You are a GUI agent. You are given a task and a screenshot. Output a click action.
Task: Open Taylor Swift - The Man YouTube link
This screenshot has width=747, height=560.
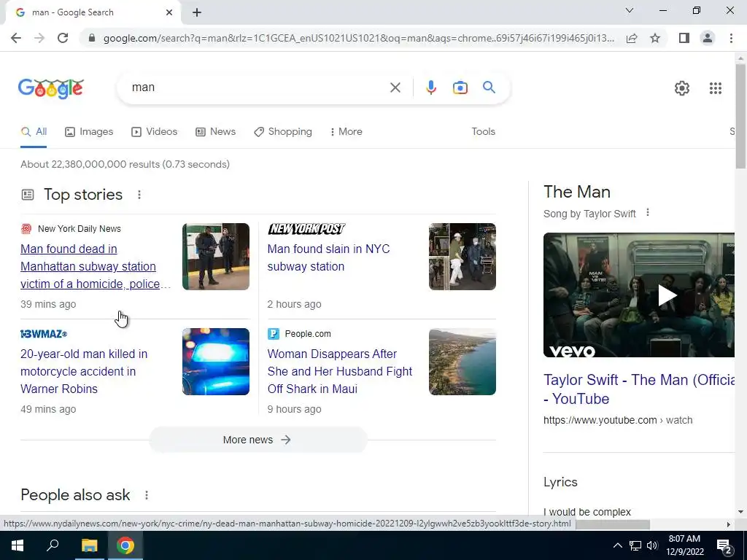pyautogui.click(x=638, y=389)
